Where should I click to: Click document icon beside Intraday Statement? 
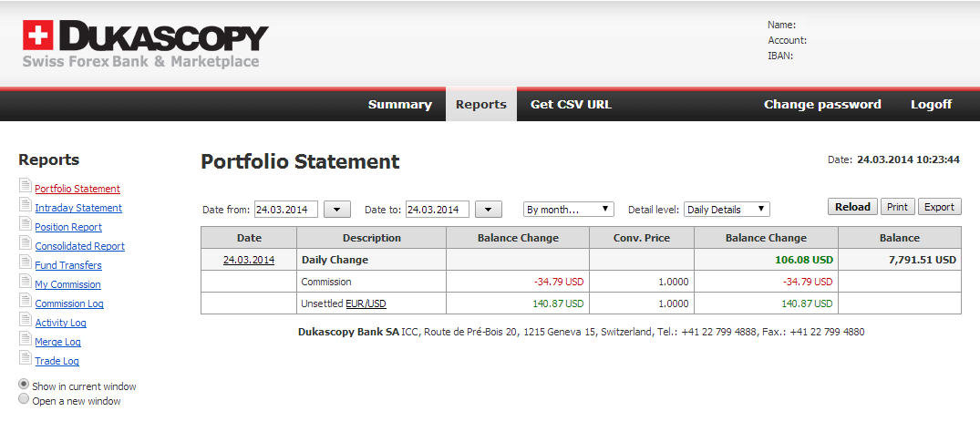pyautogui.click(x=25, y=205)
